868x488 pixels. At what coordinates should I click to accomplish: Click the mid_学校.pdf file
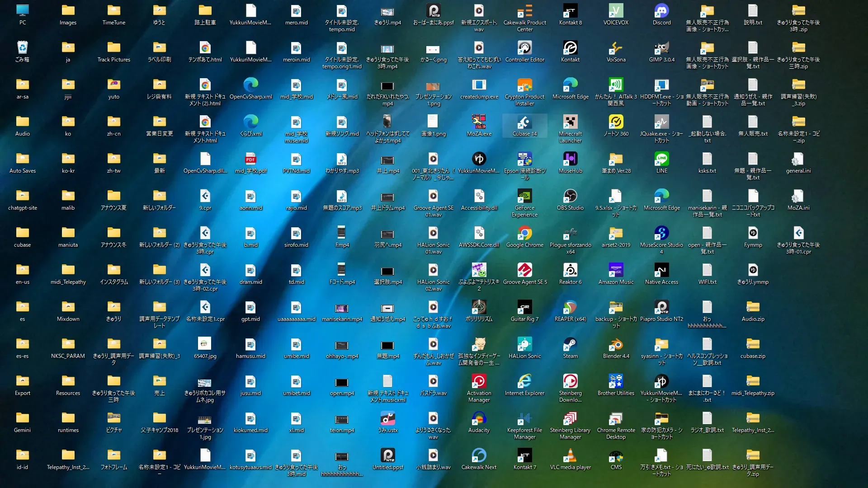pyautogui.click(x=250, y=160)
